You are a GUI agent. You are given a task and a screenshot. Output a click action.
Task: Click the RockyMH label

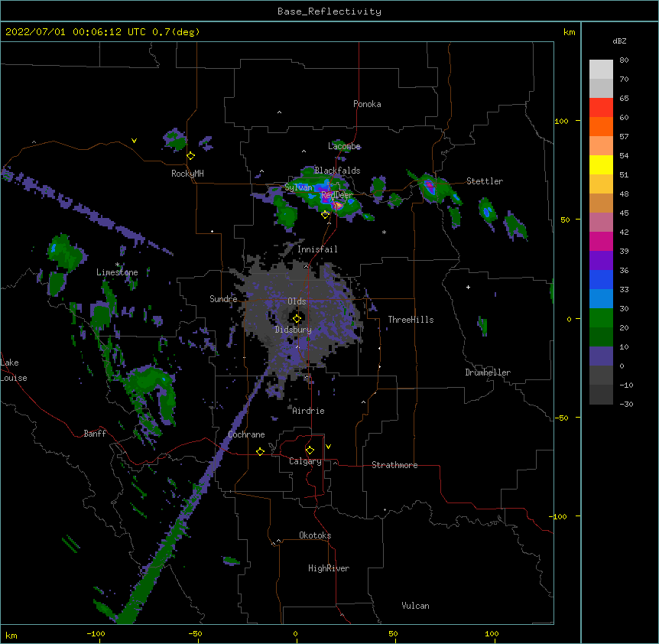coord(187,174)
